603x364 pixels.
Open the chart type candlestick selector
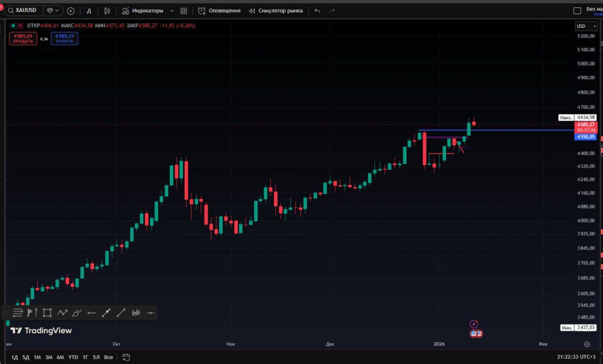(107, 10)
